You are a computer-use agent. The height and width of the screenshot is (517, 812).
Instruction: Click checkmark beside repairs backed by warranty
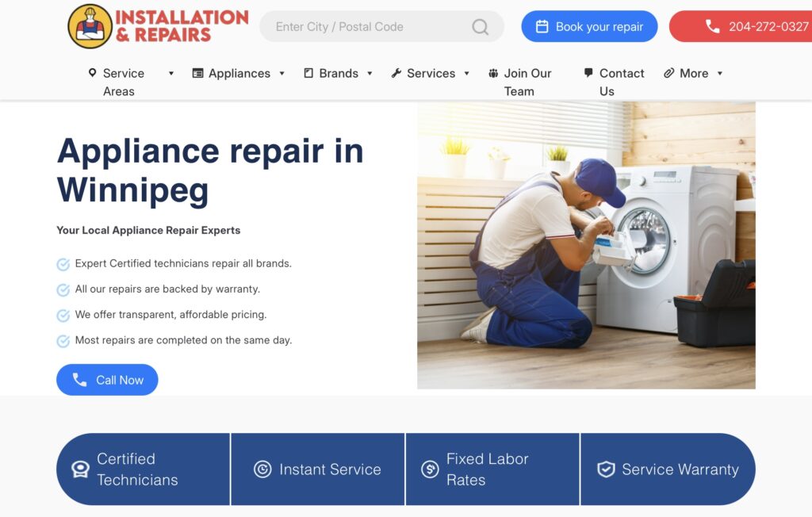[x=63, y=289]
